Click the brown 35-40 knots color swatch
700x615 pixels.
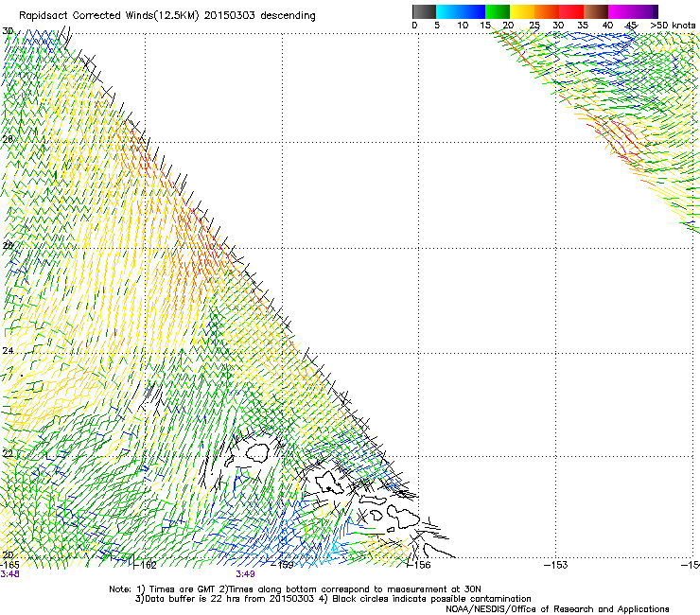click(596, 11)
